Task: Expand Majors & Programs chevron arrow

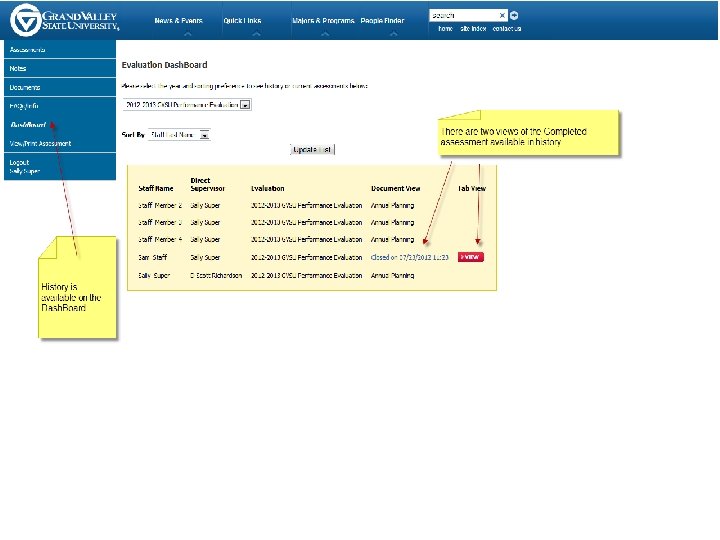Action: [x=325, y=34]
